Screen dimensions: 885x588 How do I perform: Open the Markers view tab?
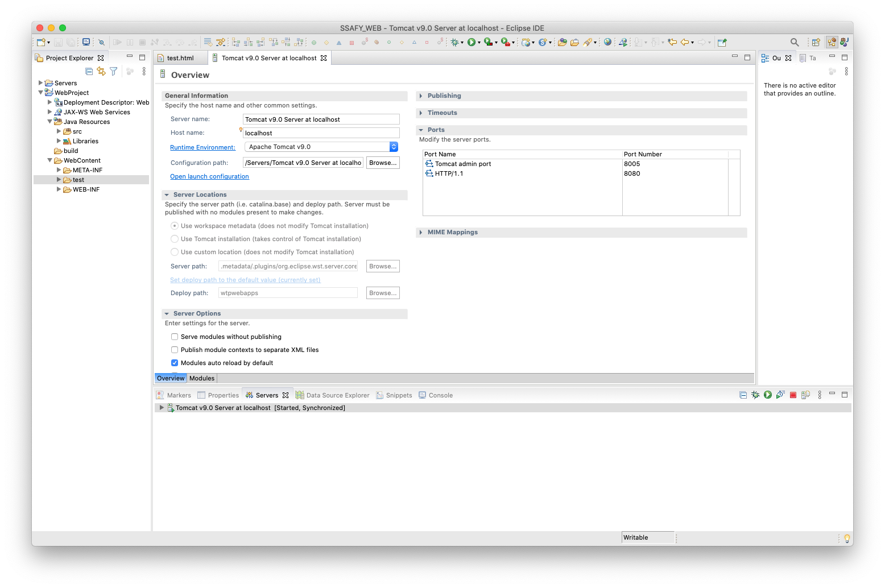pyautogui.click(x=173, y=395)
